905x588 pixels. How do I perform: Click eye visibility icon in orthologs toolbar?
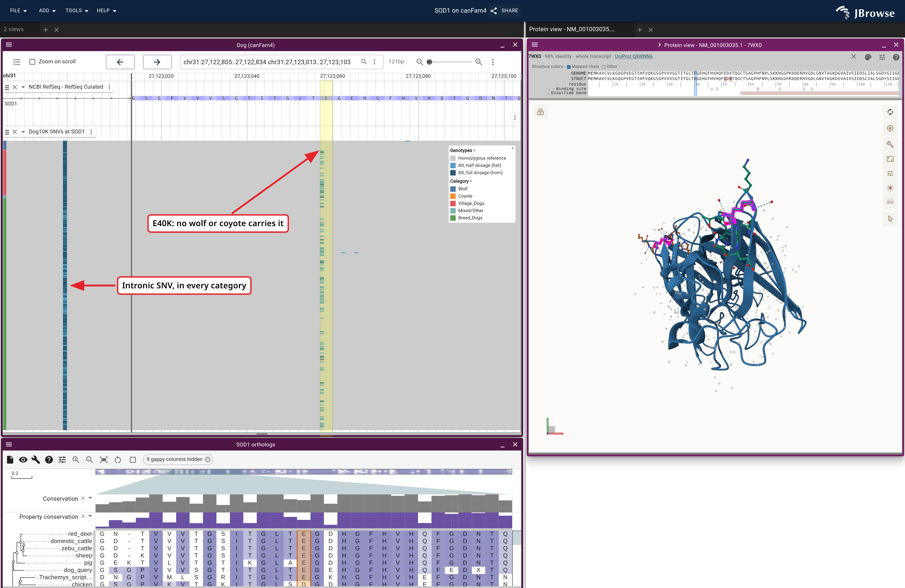(23, 460)
